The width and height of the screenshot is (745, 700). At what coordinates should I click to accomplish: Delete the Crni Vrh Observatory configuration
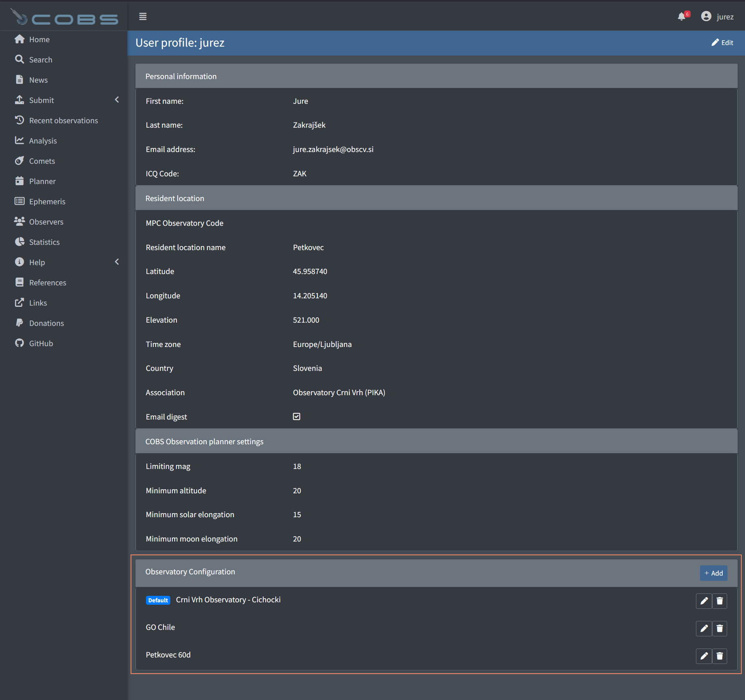pyautogui.click(x=719, y=601)
